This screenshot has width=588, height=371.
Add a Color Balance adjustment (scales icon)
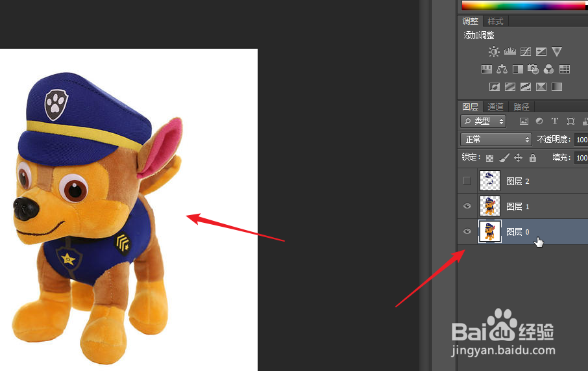pyautogui.click(x=502, y=69)
